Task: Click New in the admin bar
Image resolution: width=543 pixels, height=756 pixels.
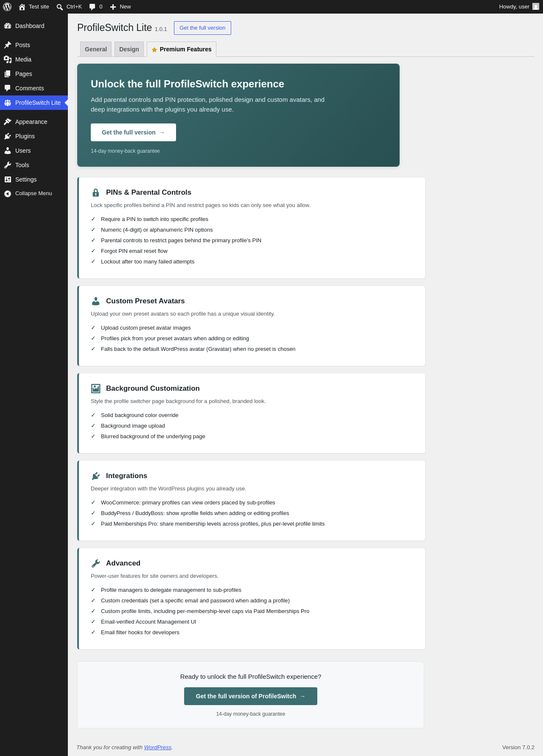Action: tap(120, 7)
